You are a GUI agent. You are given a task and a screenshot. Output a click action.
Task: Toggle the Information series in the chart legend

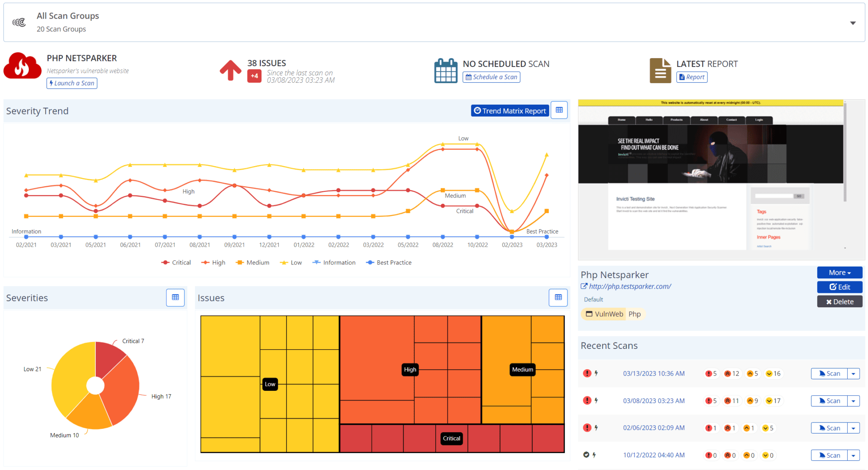click(x=334, y=262)
